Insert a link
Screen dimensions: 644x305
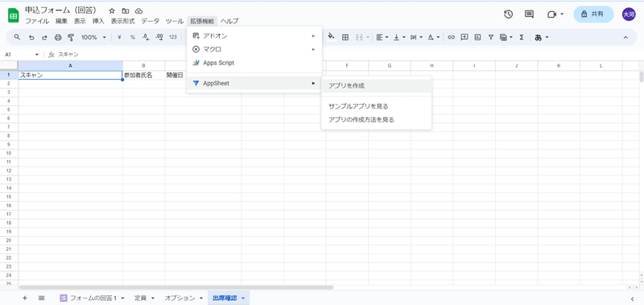click(x=452, y=37)
